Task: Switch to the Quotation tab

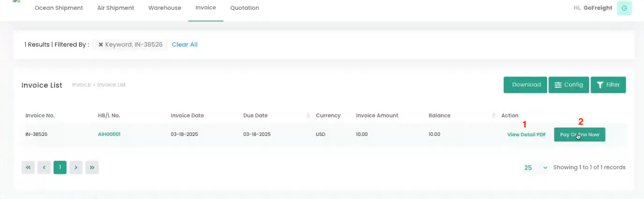Action: point(245,8)
